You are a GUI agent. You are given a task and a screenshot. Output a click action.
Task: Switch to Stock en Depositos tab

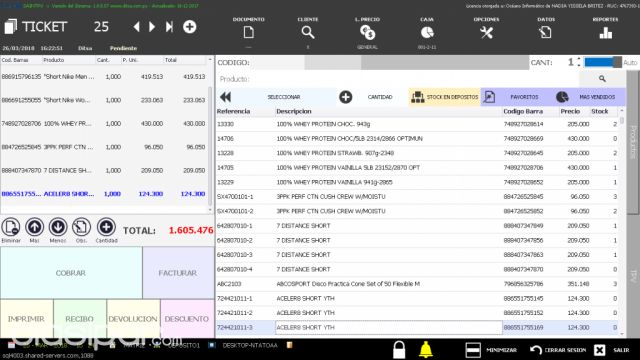pyautogui.click(x=444, y=97)
